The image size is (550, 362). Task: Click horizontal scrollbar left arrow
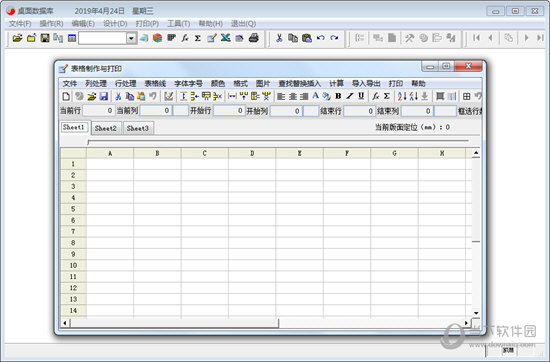point(65,323)
